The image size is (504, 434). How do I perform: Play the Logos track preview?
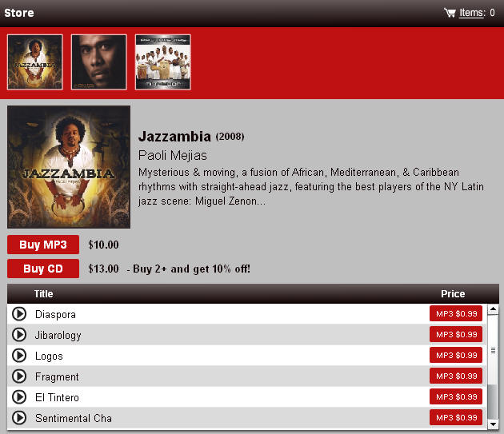19,356
